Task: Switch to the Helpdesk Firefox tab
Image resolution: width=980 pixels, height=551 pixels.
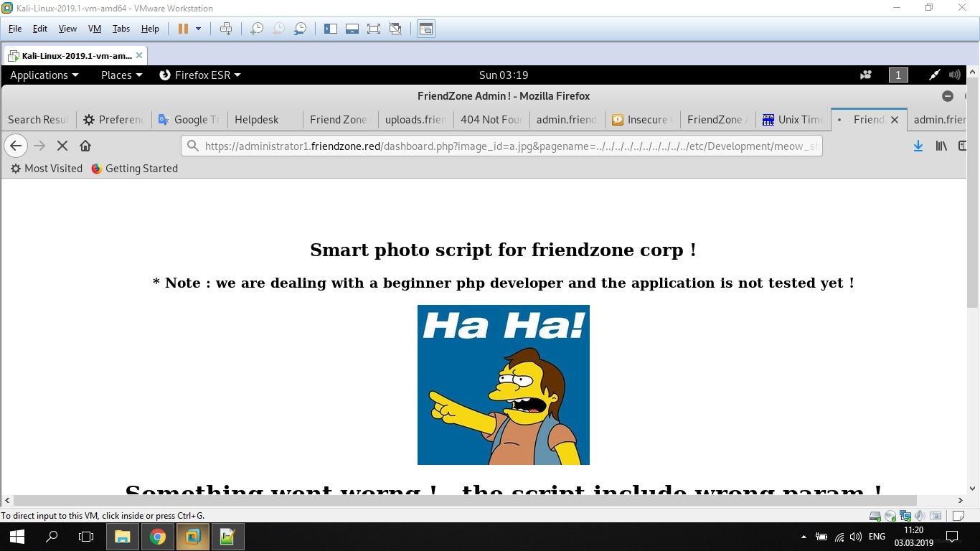Action: (x=264, y=120)
